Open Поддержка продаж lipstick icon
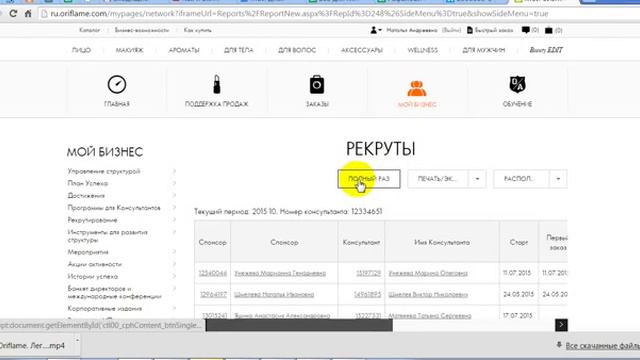The height and width of the screenshot is (360, 640). coord(217,84)
